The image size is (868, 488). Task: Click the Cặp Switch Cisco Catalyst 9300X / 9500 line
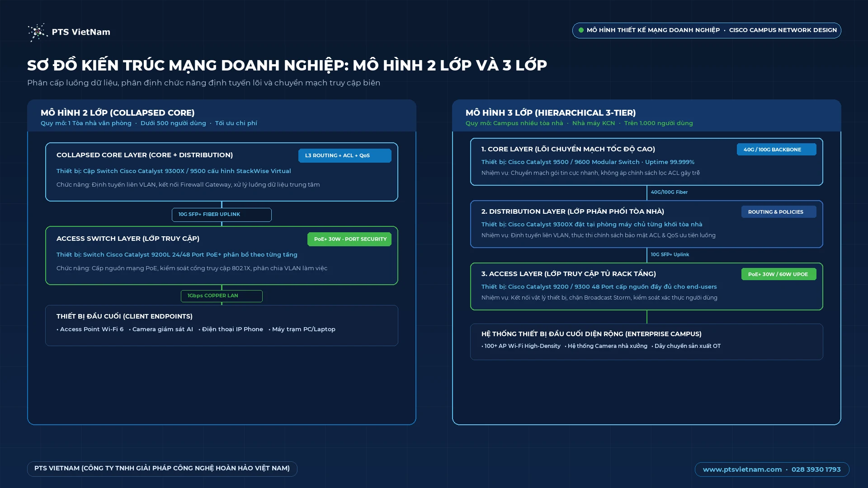174,171
